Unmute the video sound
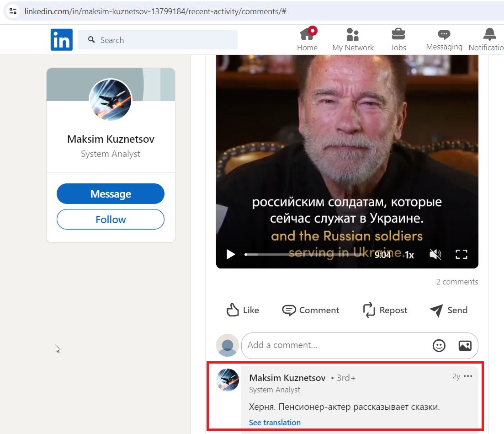This screenshot has height=434, width=504. coord(435,254)
